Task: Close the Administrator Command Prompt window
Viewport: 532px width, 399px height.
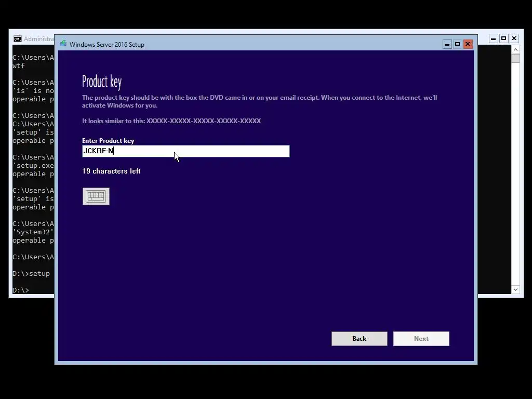Action: pos(514,38)
